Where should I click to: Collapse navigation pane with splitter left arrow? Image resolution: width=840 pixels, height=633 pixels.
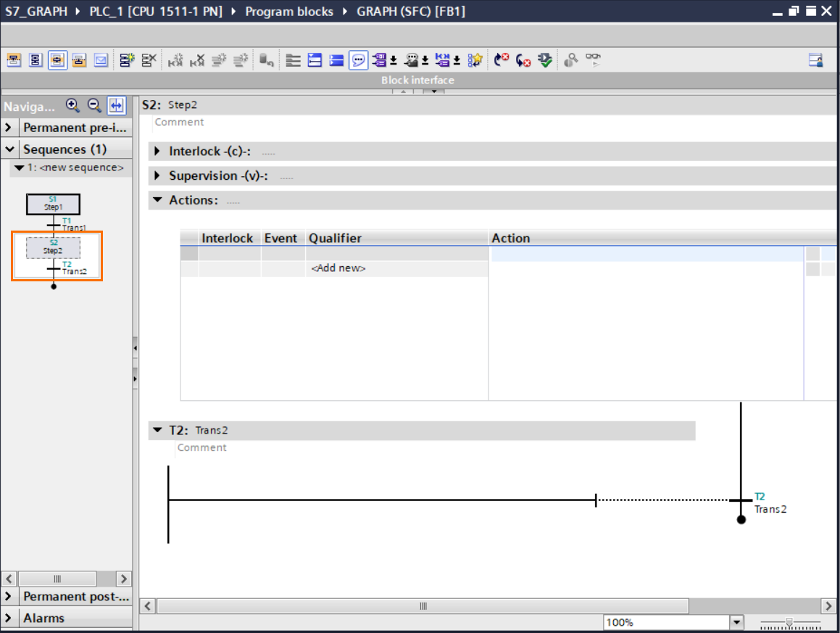coord(135,348)
